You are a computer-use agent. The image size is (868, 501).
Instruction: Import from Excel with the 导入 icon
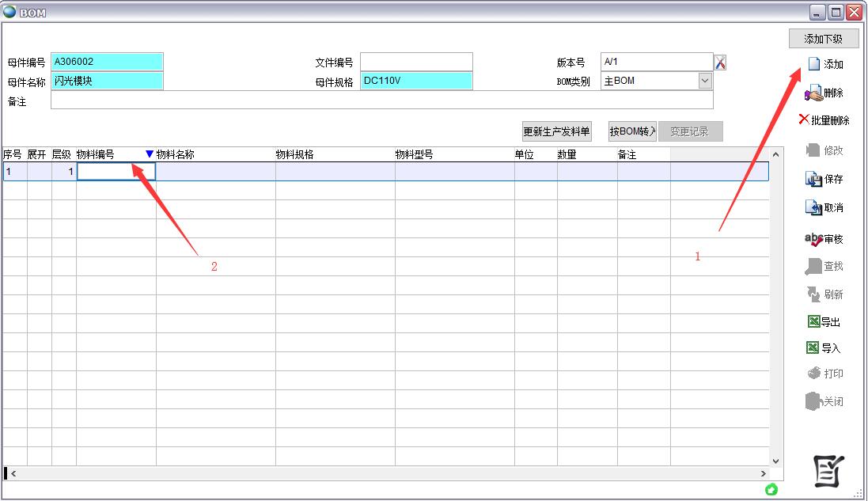click(x=813, y=347)
